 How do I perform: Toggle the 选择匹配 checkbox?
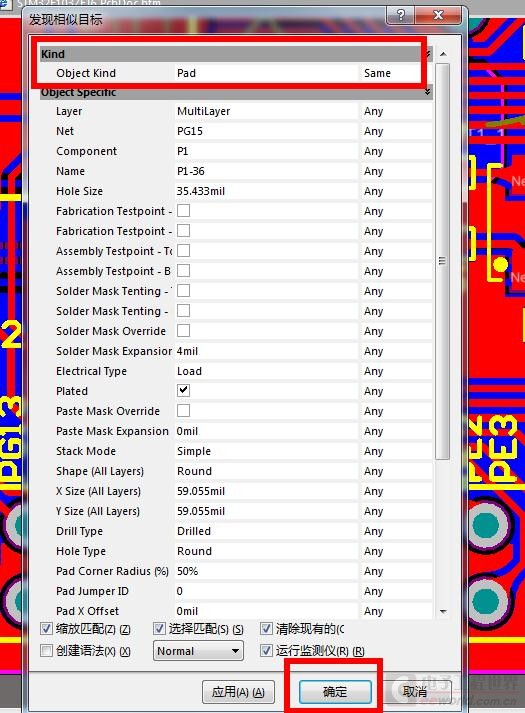click(159, 629)
